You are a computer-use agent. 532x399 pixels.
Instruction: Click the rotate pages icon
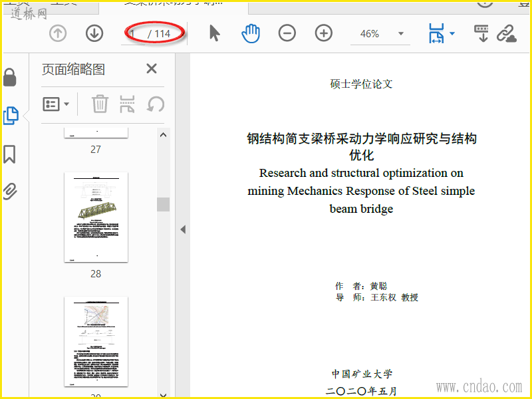156,104
